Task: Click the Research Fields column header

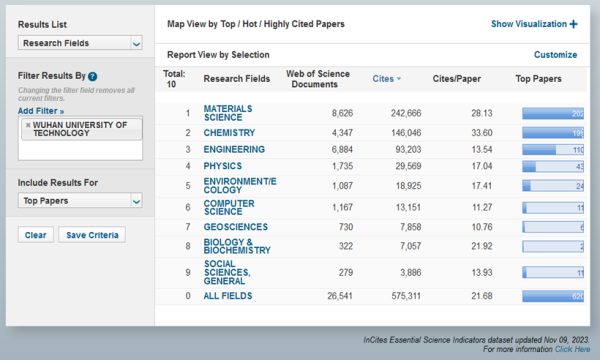Action: pyautogui.click(x=236, y=79)
